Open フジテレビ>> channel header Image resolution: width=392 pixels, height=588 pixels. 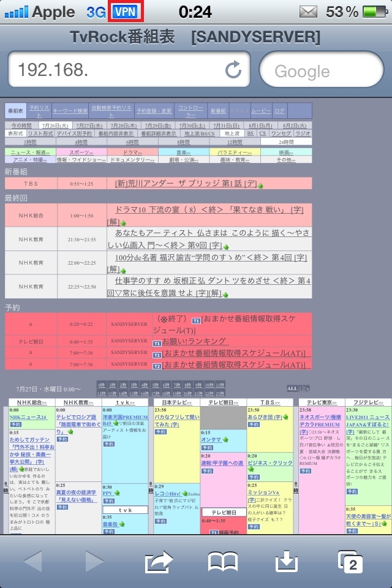[x=368, y=402]
